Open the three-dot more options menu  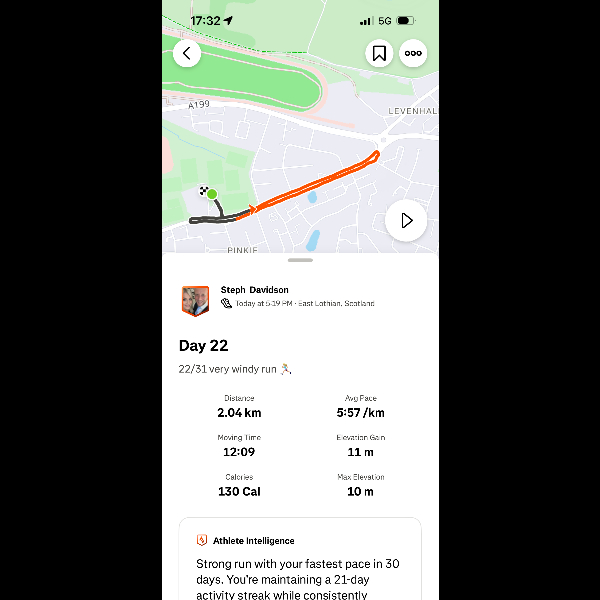(x=413, y=53)
